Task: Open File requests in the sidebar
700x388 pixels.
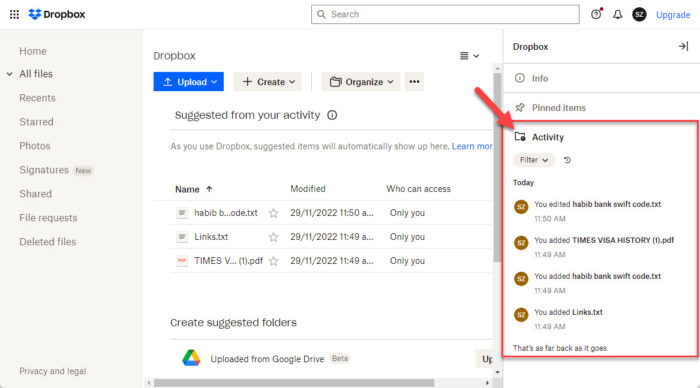Action: pos(48,218)
